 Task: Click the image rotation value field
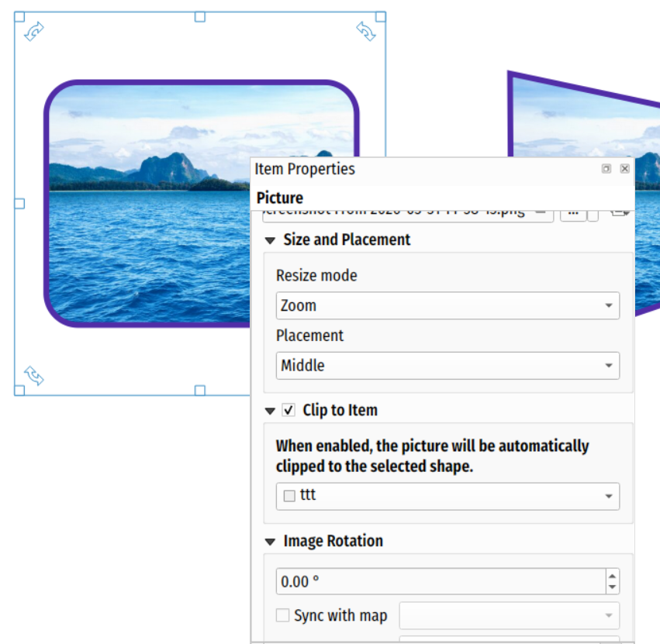(x=441, y=581)
